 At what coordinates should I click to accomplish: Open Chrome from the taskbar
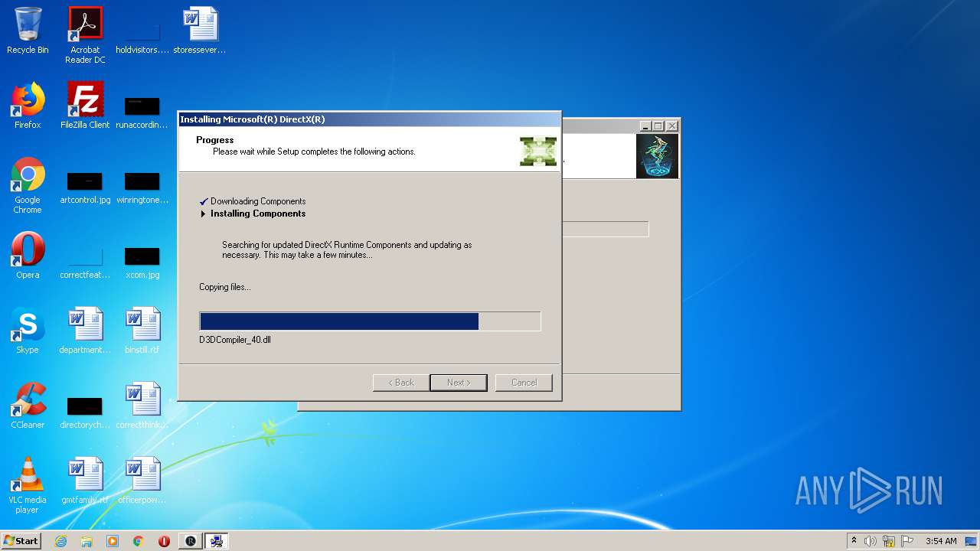[x=139, y=541]
